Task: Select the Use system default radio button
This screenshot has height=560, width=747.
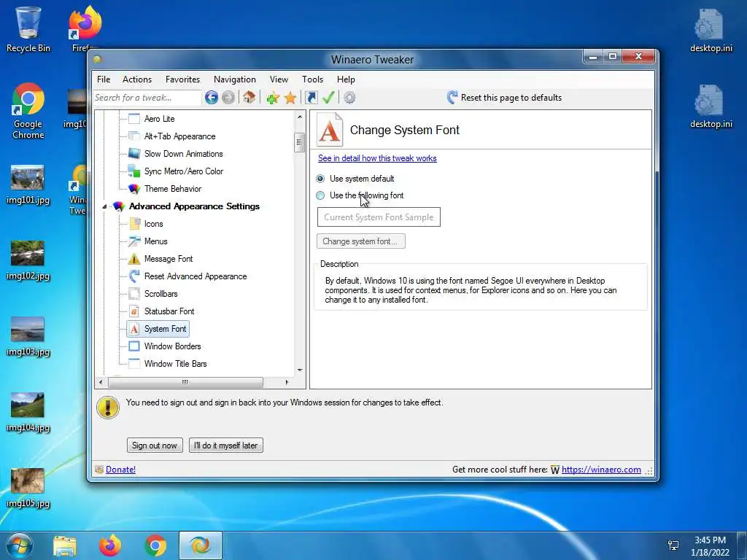Action: 320,179
